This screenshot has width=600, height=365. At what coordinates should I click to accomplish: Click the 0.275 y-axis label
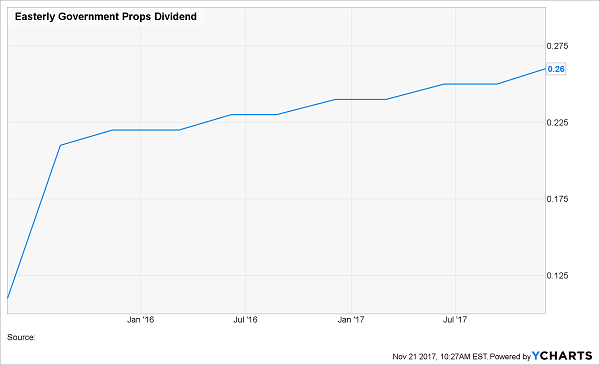point(557,46)
